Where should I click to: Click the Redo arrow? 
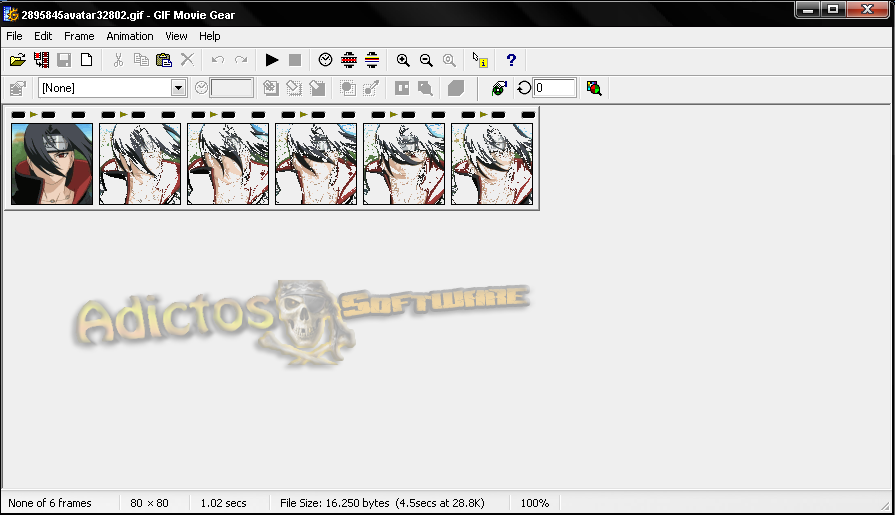241,60
